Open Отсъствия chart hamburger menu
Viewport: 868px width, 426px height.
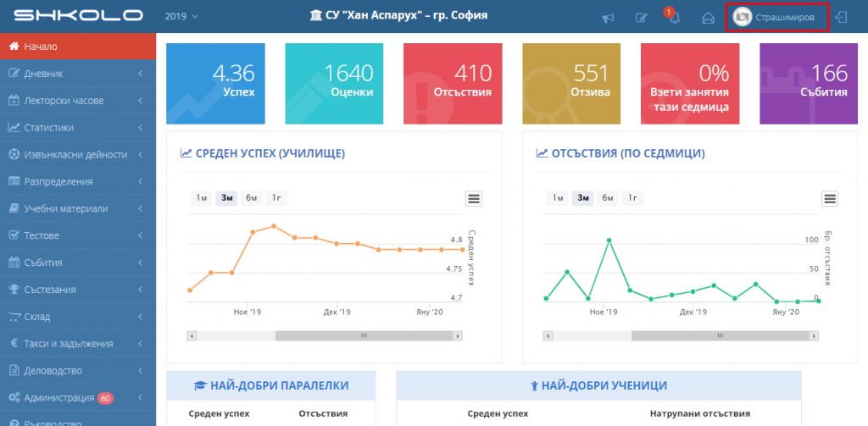tap(829, 199)
